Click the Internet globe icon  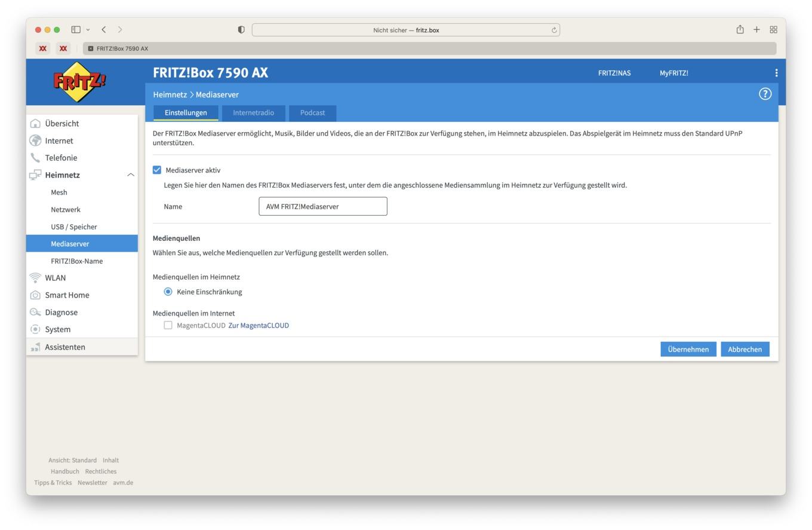pos(35,141)
